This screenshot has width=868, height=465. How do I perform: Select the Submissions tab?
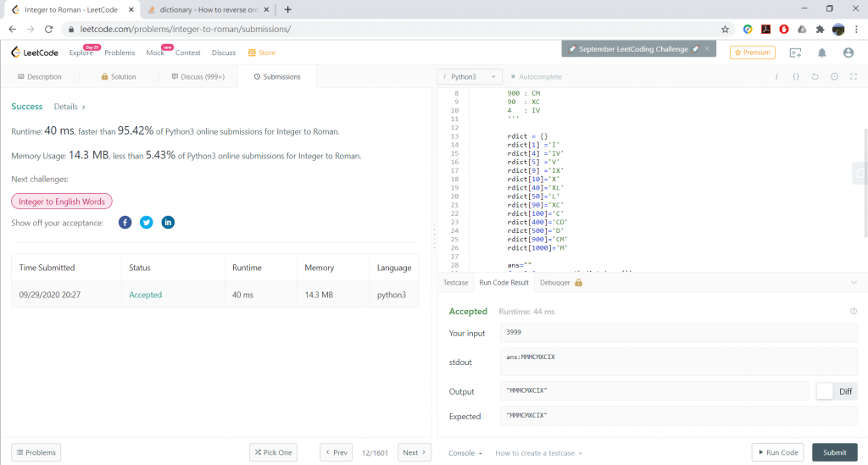coord(277,77)
